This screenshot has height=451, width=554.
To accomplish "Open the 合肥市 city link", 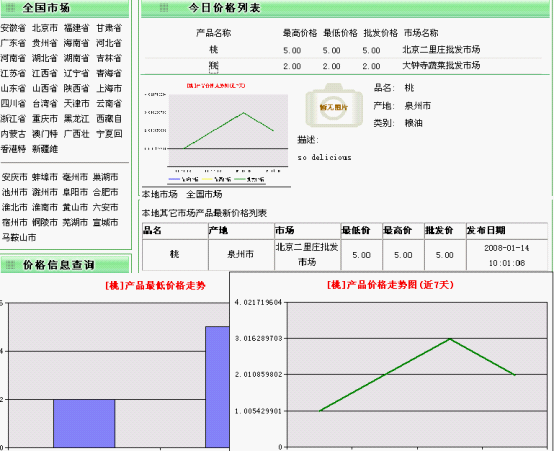I will (105, 192).
